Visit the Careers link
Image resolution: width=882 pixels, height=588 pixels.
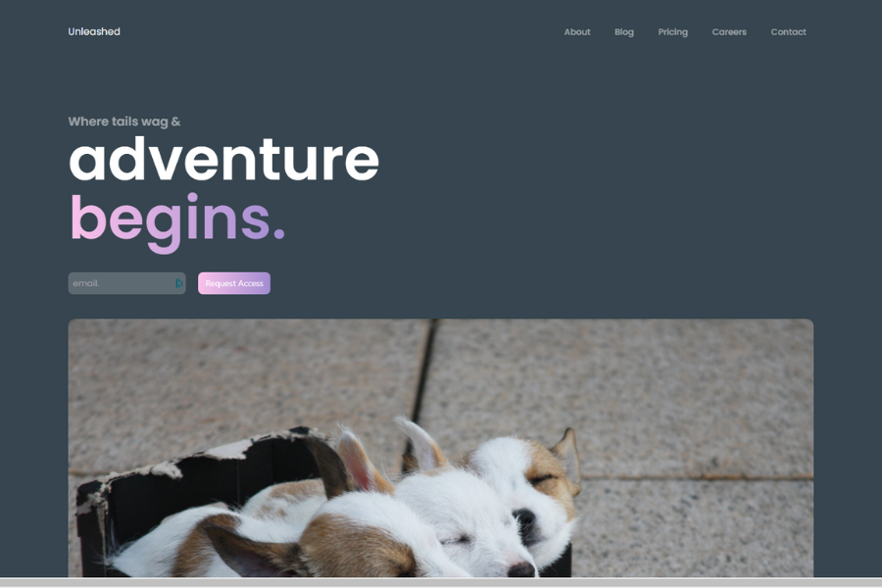coord(729,32)
